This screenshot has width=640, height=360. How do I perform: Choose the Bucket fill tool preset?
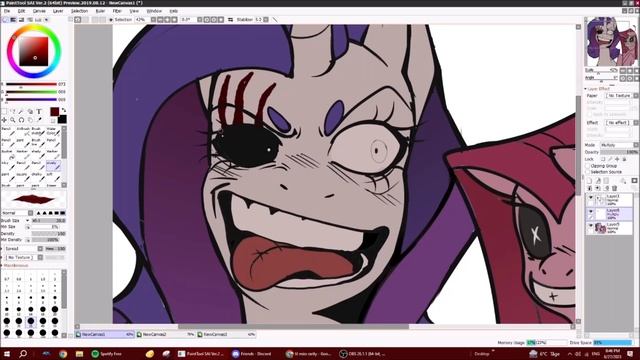pyautogui.click(x=8, y=154)
